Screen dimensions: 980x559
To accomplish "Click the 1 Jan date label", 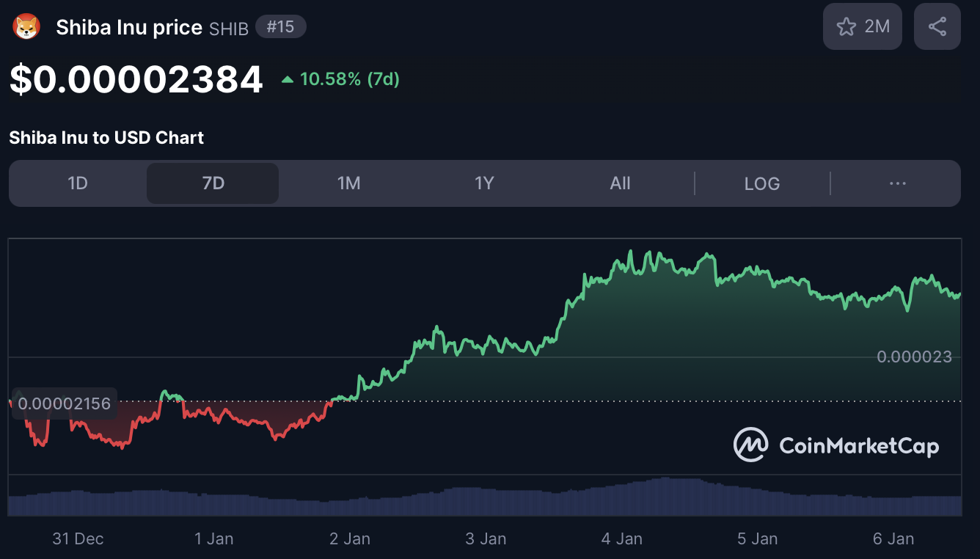I will pos(214,538).
